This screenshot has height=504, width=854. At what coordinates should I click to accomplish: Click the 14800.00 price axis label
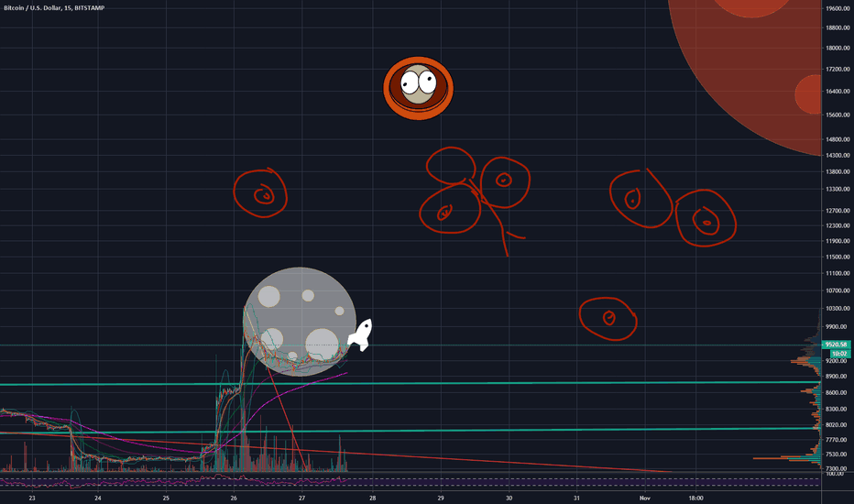[838, 139]
